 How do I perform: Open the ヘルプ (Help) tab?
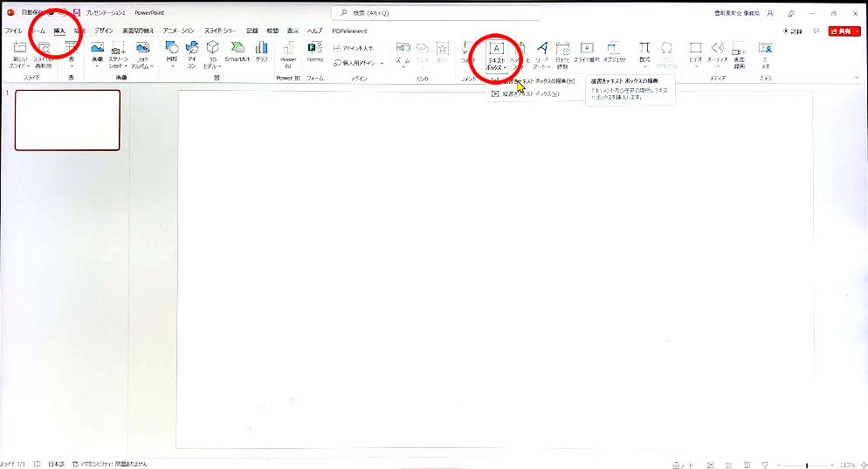click(x=314, y=31)
